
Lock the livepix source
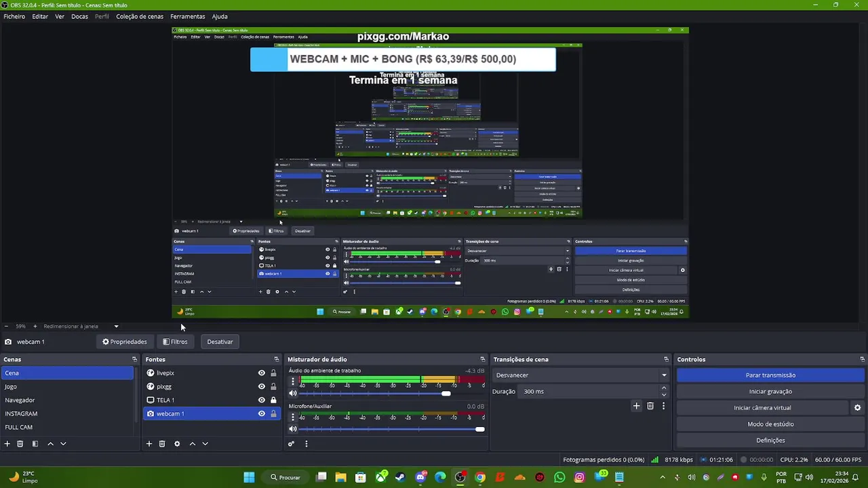point(273,373)
